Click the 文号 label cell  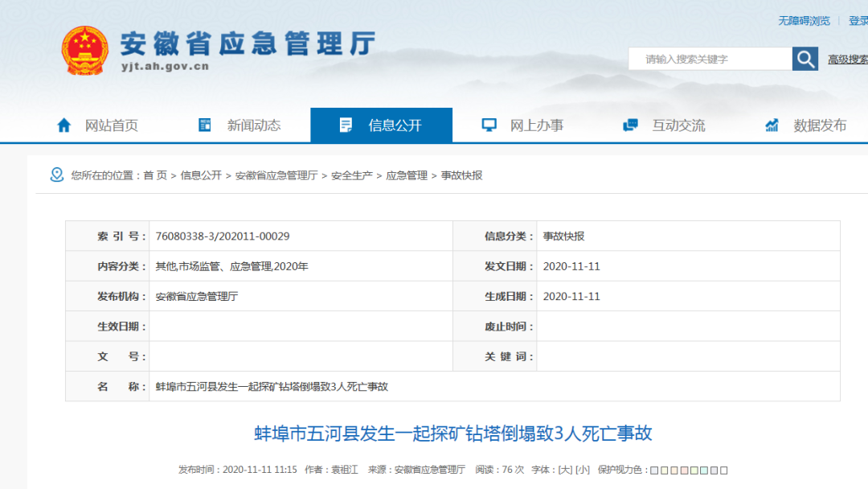pos(108,356)
